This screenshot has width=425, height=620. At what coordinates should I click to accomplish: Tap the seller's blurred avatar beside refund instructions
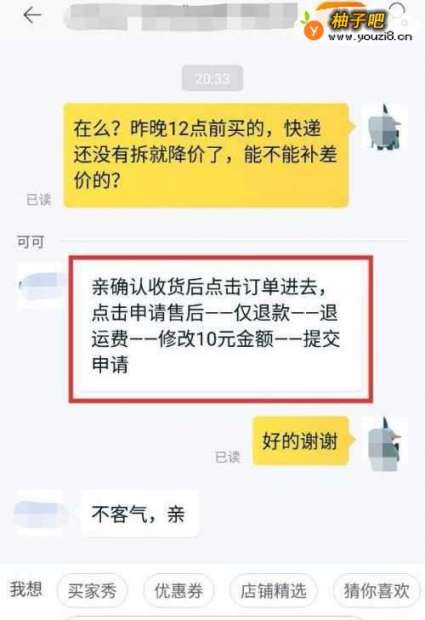click(40, 284)
